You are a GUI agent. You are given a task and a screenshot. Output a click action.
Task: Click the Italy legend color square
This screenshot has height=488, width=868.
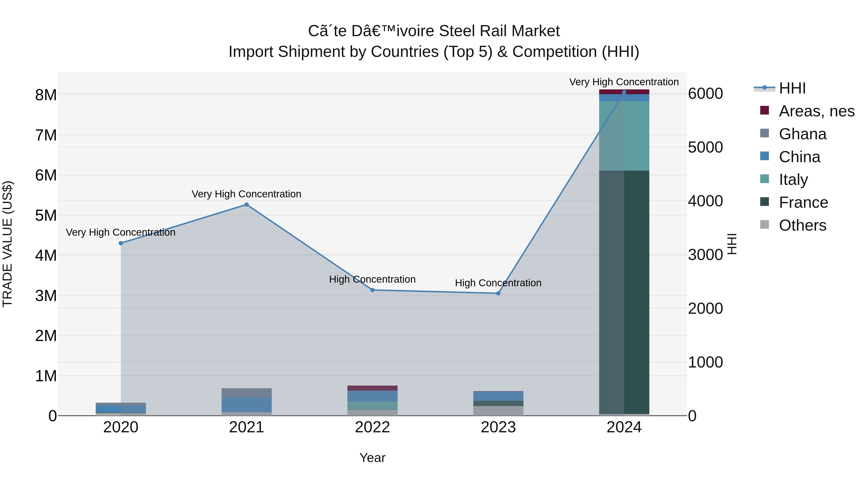[765, 179]
